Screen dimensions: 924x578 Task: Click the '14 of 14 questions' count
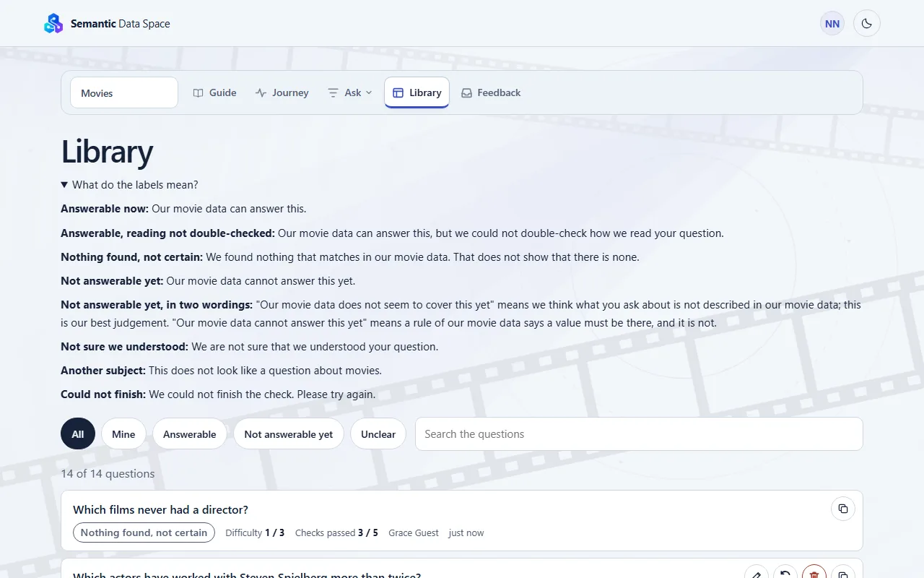point(108,474)
